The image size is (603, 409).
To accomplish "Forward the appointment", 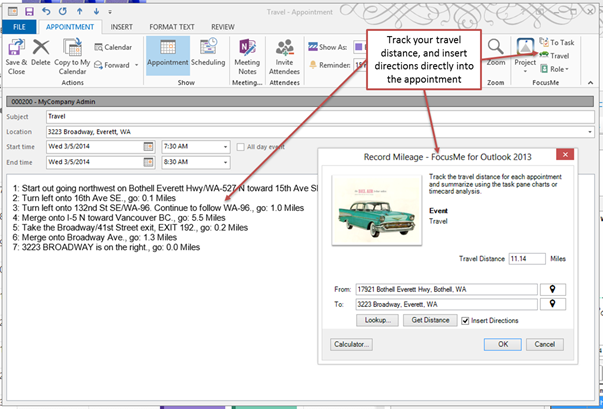I will (x=112, y=65).
